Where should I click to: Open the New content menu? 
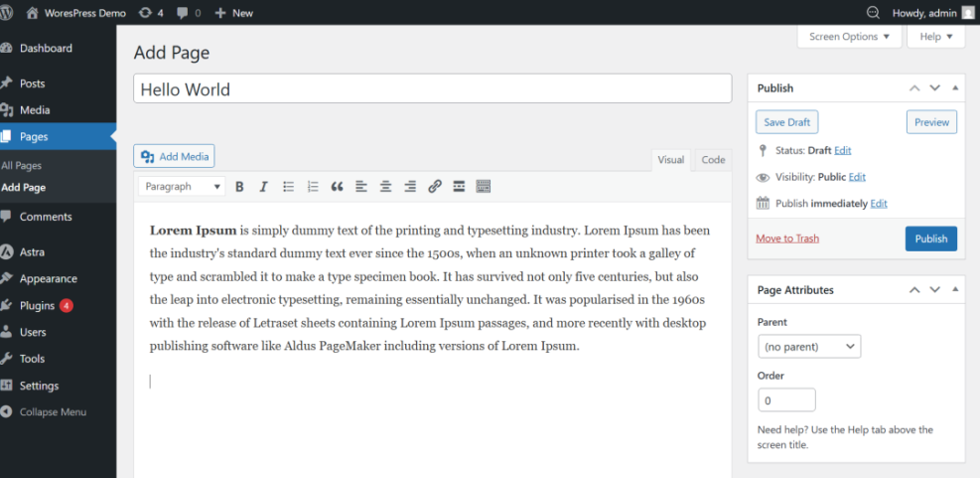pos(233,13)
